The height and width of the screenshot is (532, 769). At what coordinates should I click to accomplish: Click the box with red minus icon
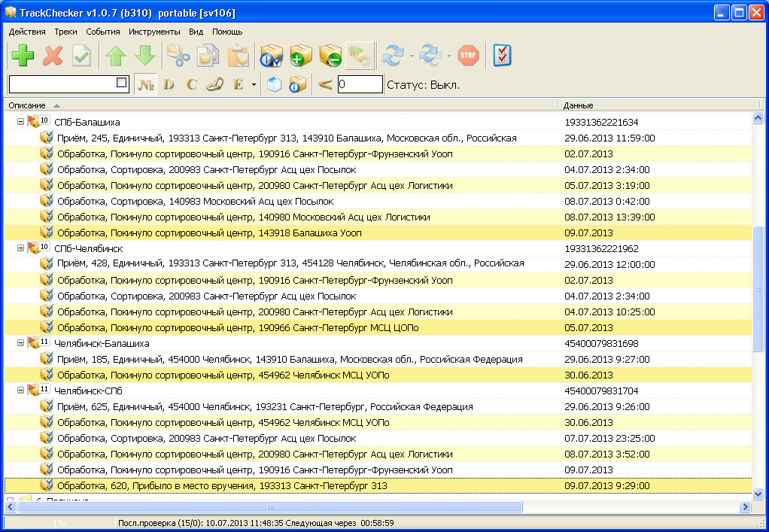[330, 56]
